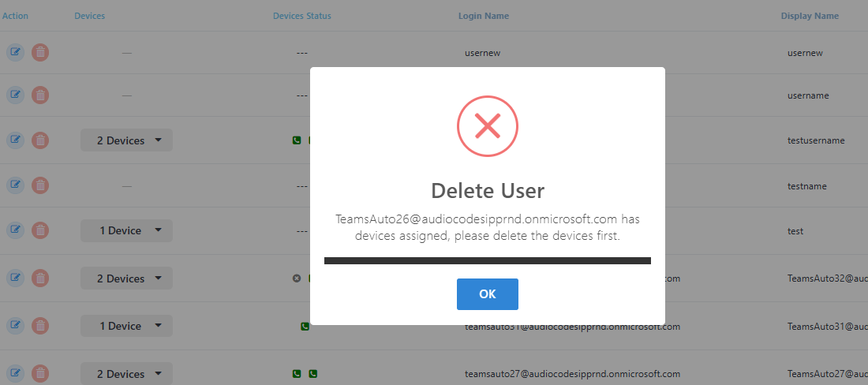Delete the TeamsAuto31 user via trash icon
868x385 pixels.
40,326
